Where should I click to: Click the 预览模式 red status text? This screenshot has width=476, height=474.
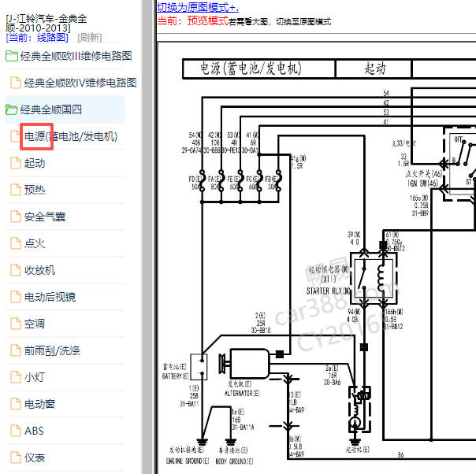207,21
